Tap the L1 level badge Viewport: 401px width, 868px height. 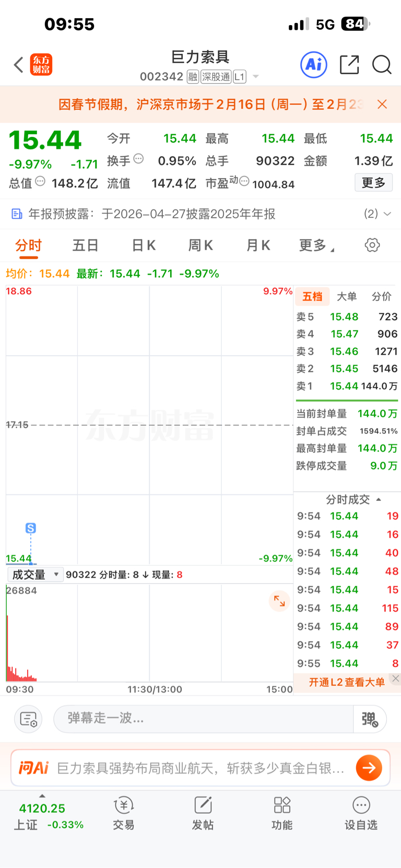pos(240,77)
